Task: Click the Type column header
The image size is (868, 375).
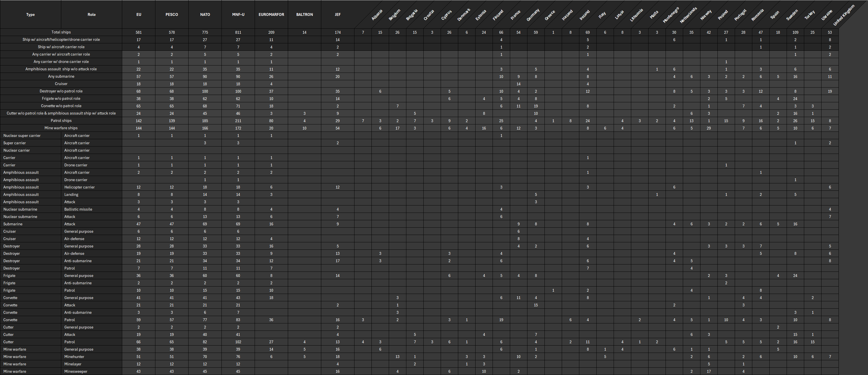Action: (30, 14)
